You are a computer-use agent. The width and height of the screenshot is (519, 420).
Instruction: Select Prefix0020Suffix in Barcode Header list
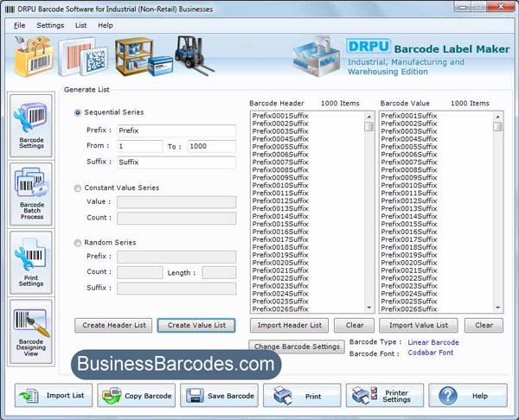[x=280, y=263]
